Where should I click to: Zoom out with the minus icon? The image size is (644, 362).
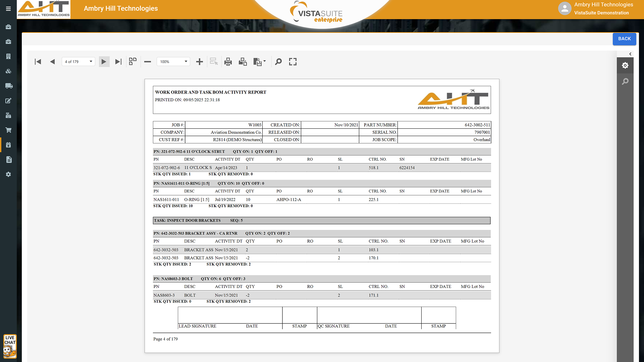[148, 62]
